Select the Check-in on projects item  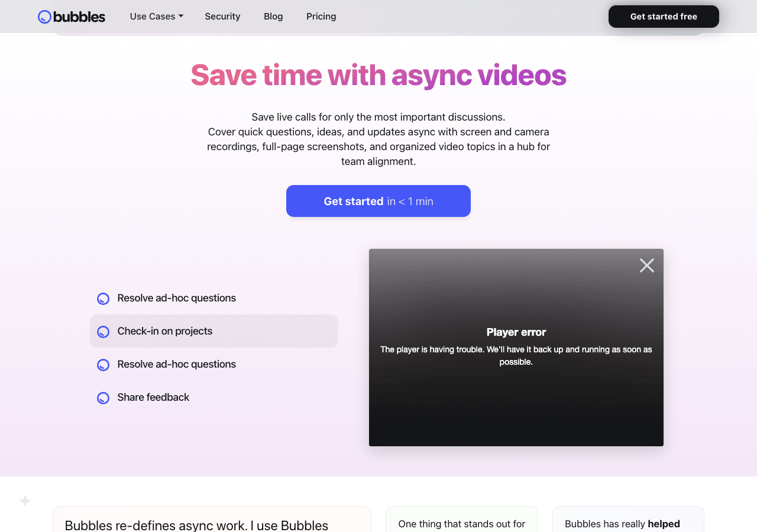coord(214,331)
